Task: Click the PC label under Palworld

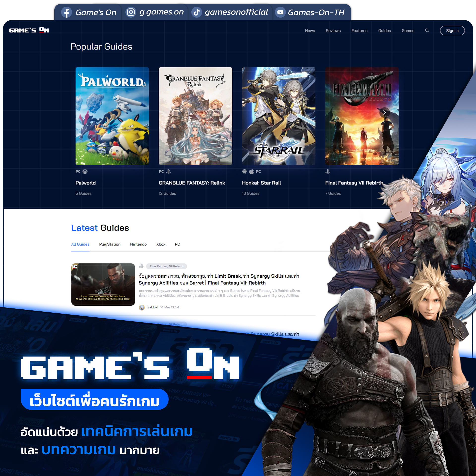Action: coord(78,171)
